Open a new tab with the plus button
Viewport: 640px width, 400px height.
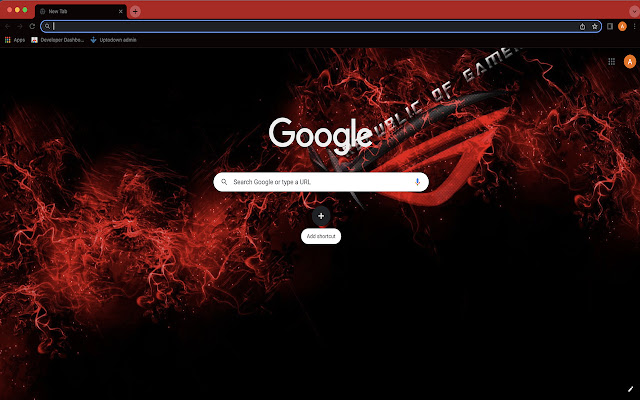135,11
